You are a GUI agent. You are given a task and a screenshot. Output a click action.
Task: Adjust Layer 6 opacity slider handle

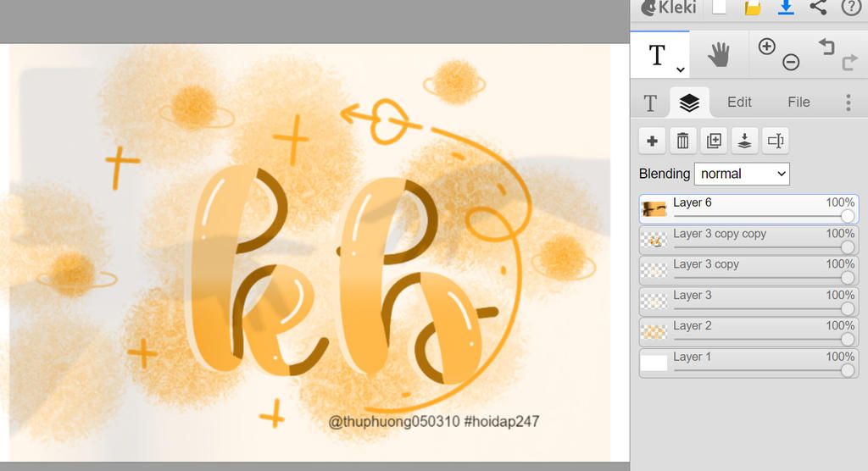847,216
